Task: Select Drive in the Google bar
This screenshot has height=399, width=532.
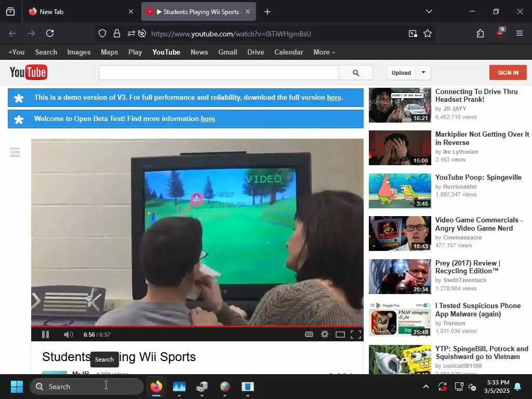Action: [x=256, y=52]
